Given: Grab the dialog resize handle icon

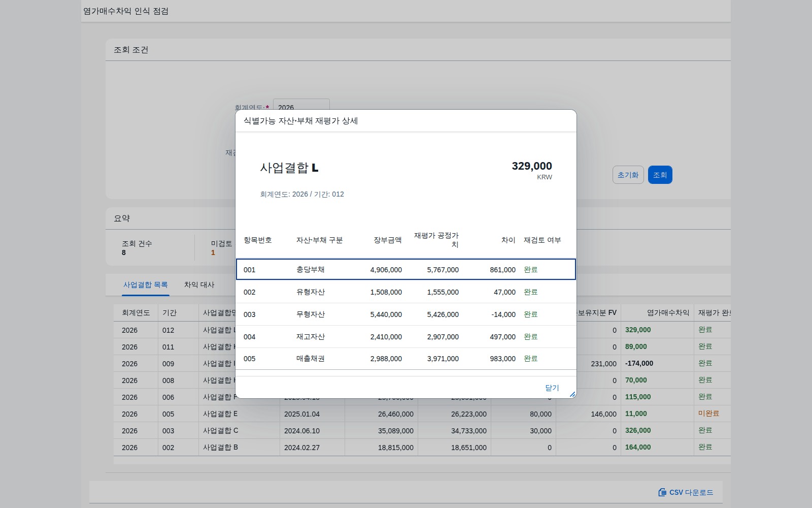Looking at the screenshot, I should (x=572, y=394).
